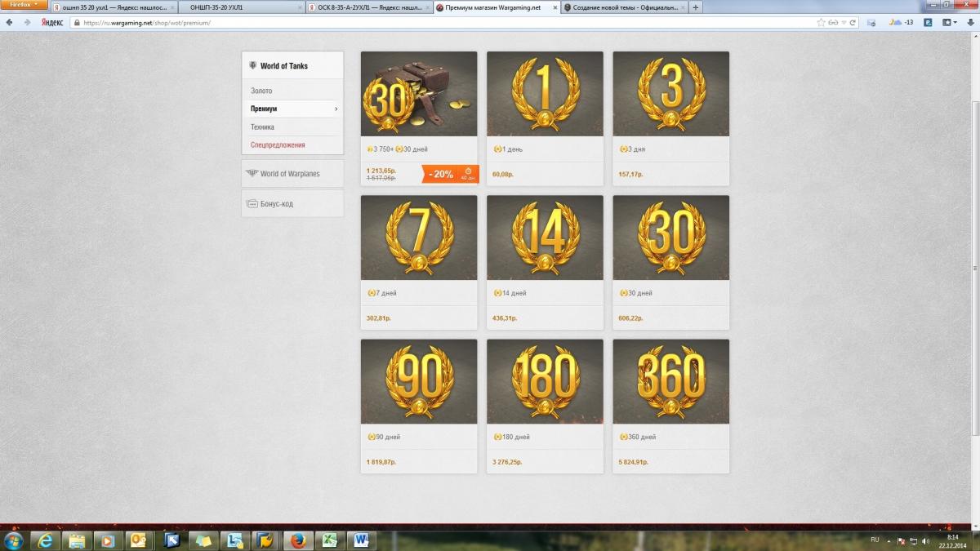Screen dimensions: 980x551
Task: Click the 606,22р. price
Action: tap(631, 318)
